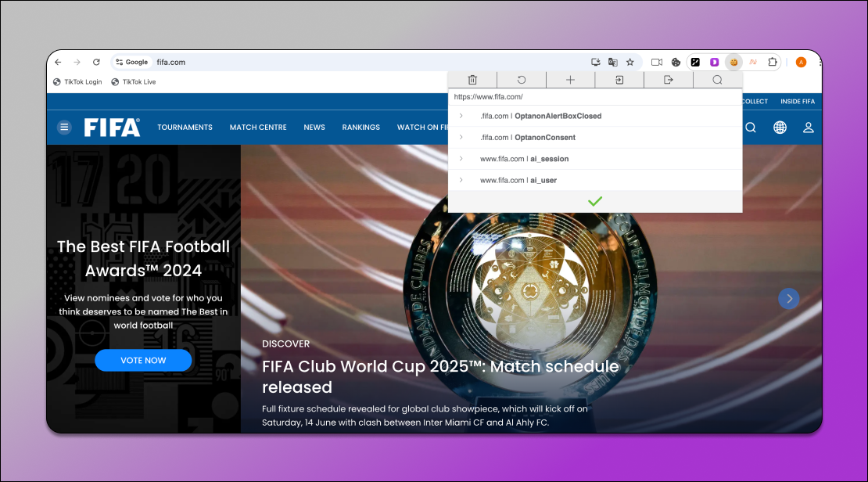868x482 pixels.
Task: Add a new cookie with plus icon
Action: coord(570,80)
